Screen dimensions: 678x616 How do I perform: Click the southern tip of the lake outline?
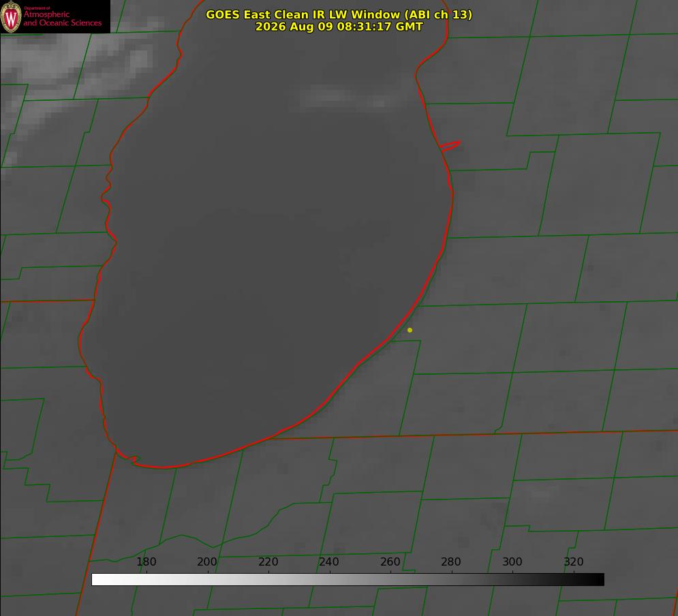(164, 467)
